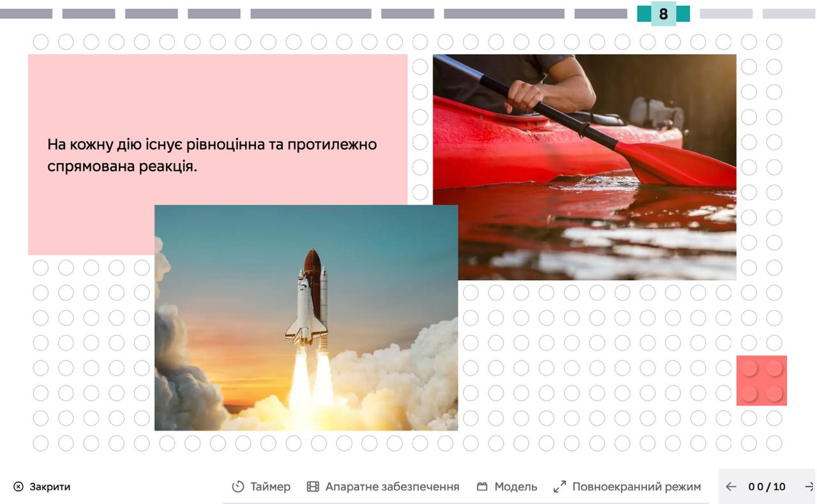Click the stopwatch icon beside Таймер
This screenshot has width=817, height=504.
coord(238,487)
